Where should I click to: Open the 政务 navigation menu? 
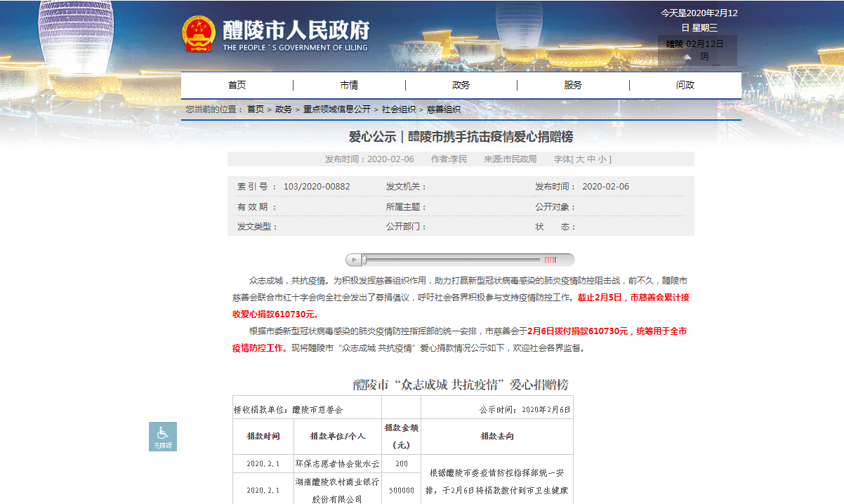tap(461, 84)
